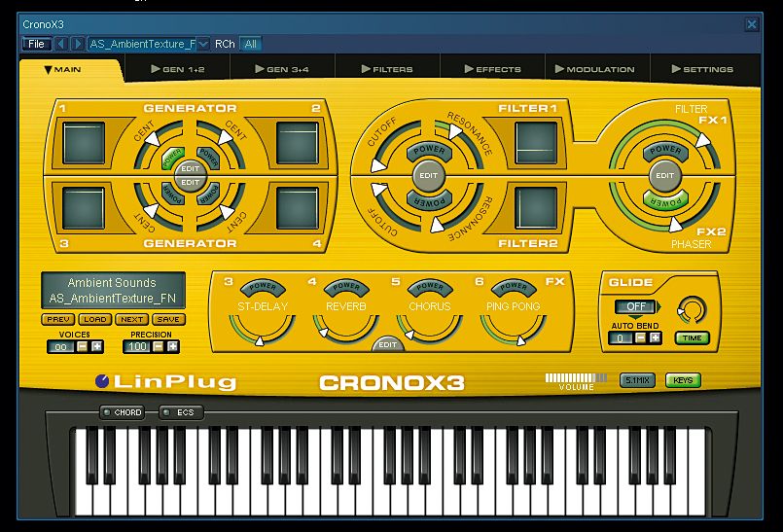Switch to the EFFECTS tab
The image size is (783, 532).
492,69
